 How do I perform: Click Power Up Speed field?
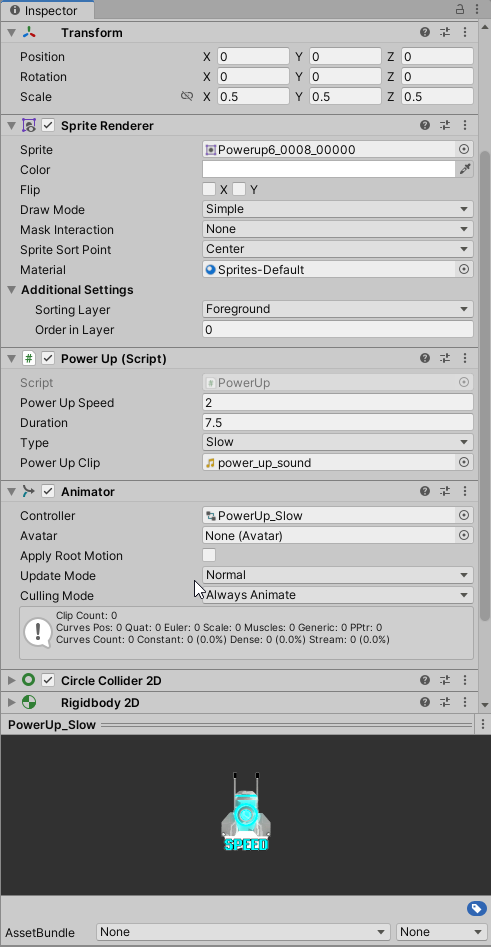coord(338,403)
